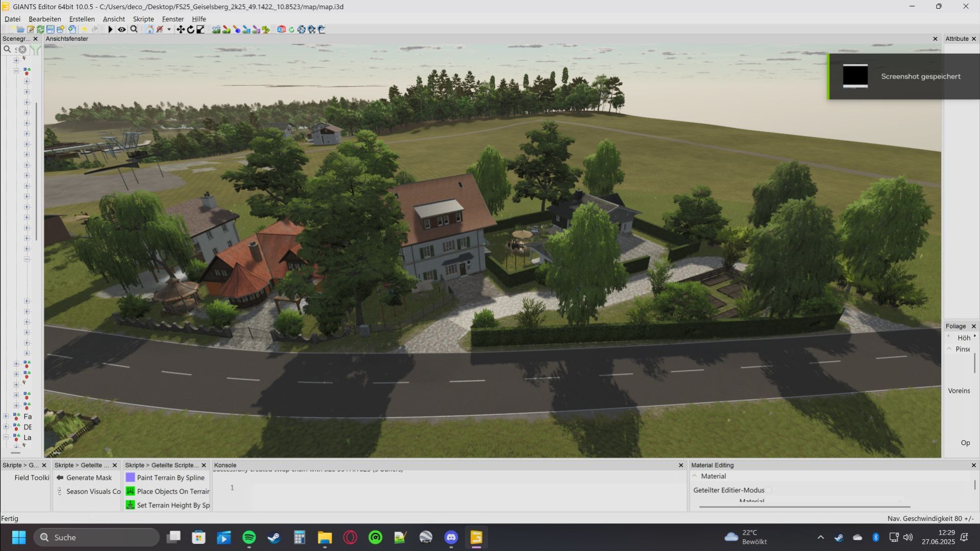The height and width of the screenshot is (551, 980).
Task: Select the Move/translate tool icon
Action: click(181, 30)
